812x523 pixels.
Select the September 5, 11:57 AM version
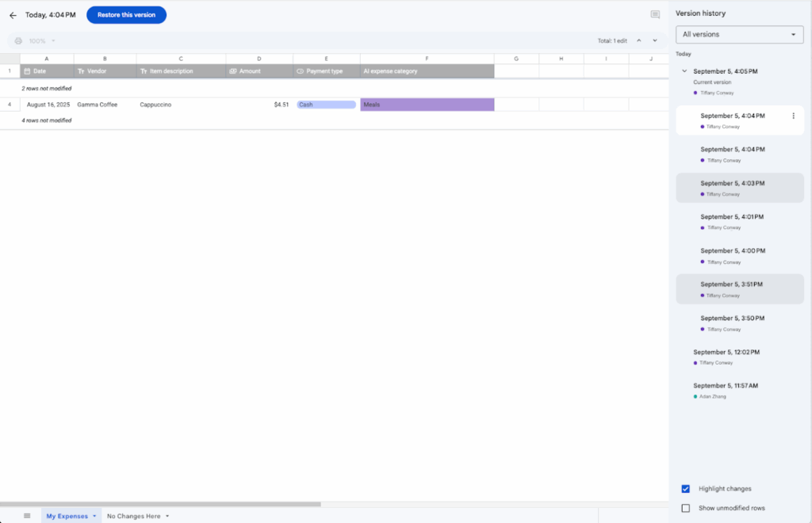(726, 386)
